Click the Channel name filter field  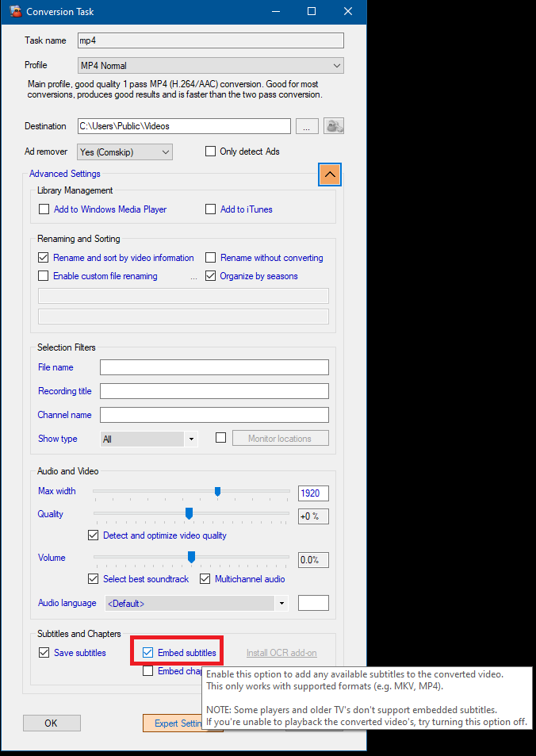tap(214, 415)
